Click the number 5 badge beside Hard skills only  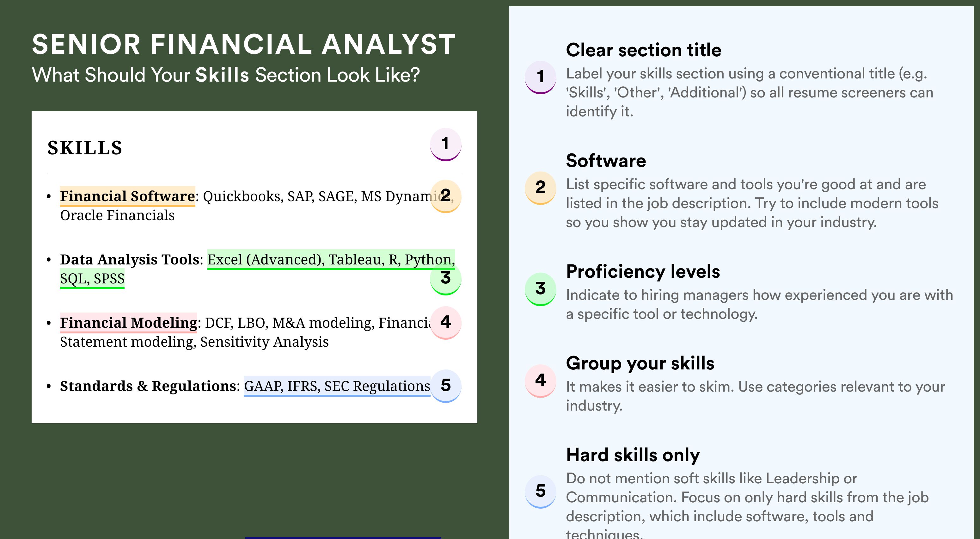point(541,492)
